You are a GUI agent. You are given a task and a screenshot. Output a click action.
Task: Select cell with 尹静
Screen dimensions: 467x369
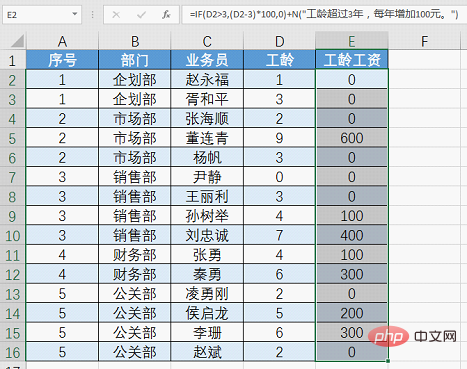click(x=207, y=177)
